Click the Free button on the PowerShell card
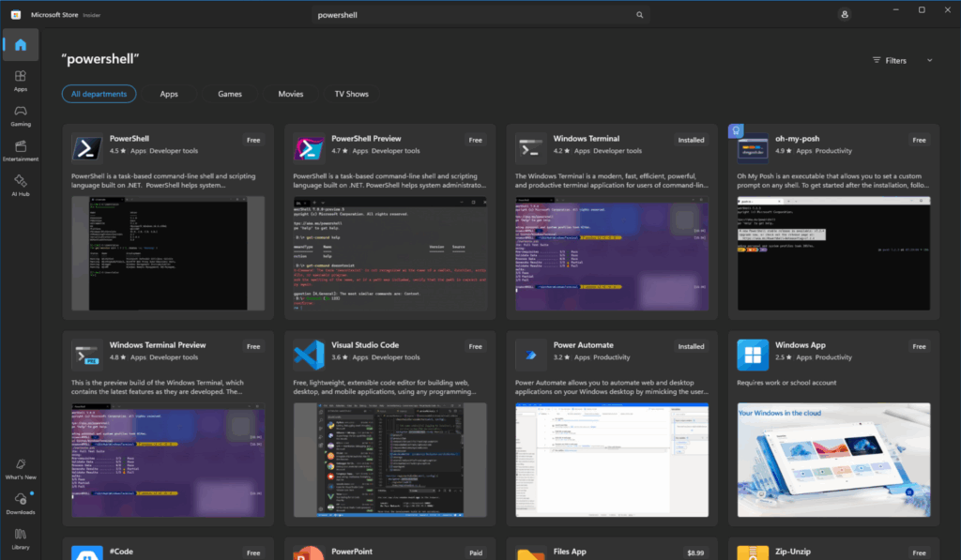961x560 pixels. 253,140
